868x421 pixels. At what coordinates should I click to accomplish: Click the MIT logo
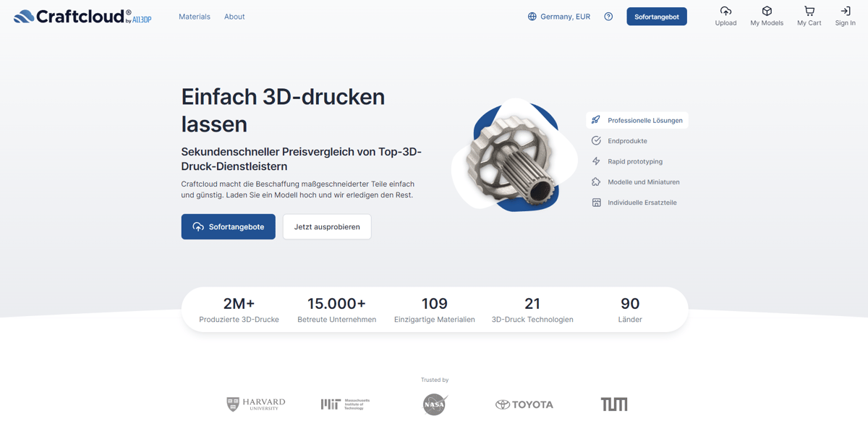(346, 404)
